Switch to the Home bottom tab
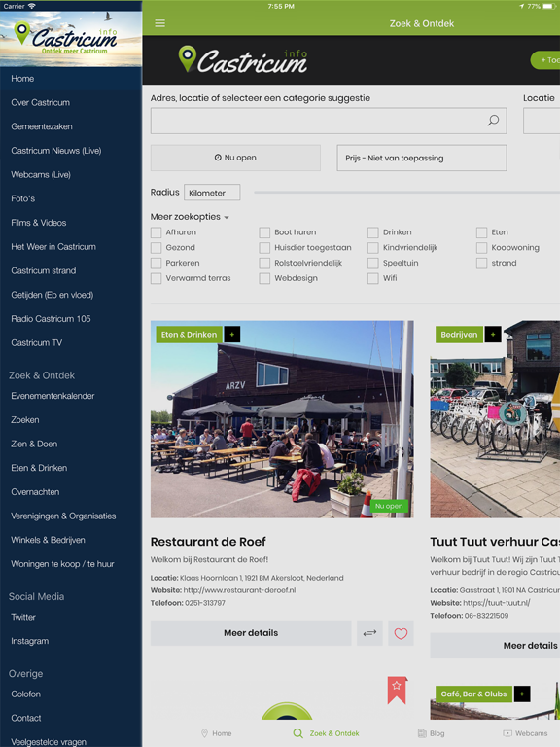560x747 pixels. (x=216, y=733)
